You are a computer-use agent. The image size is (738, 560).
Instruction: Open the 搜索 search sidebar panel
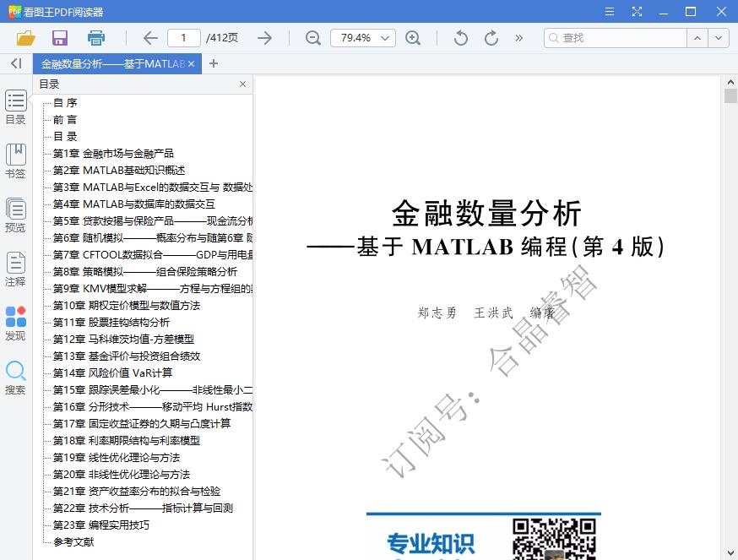[x=15, y=378]
